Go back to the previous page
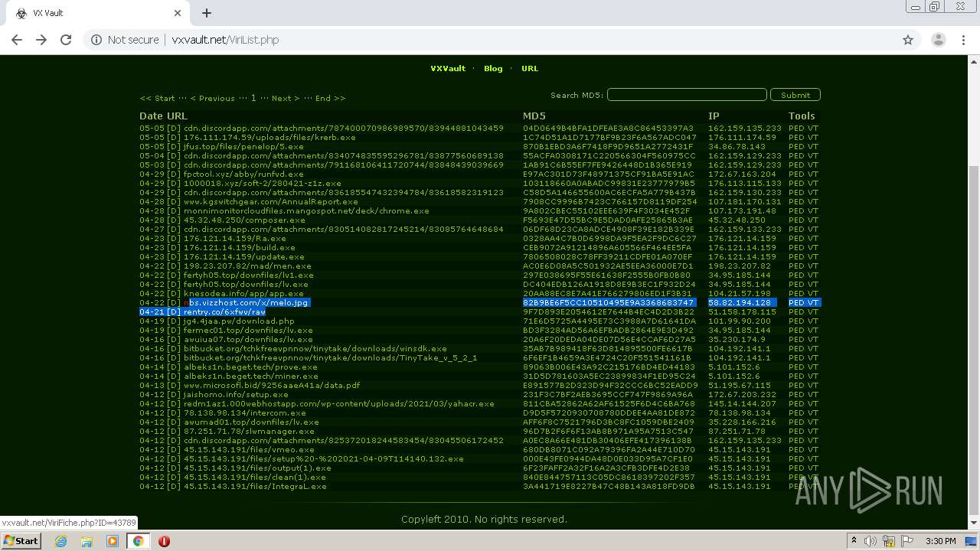The height and width of the screenshot is (551, 980). (x=17, y=40)
